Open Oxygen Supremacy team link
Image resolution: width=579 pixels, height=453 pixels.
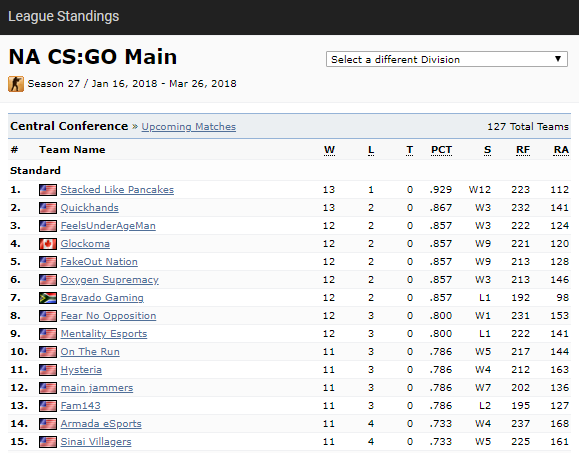tap(109, 280)
